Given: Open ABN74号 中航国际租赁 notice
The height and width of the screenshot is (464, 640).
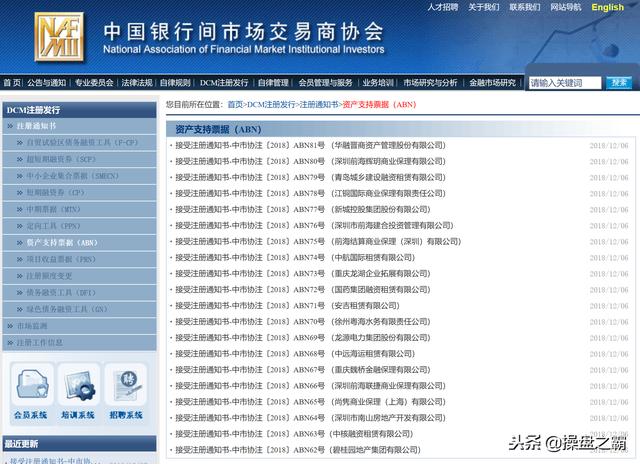Looking at the screenshot, I should click(295, 258).
